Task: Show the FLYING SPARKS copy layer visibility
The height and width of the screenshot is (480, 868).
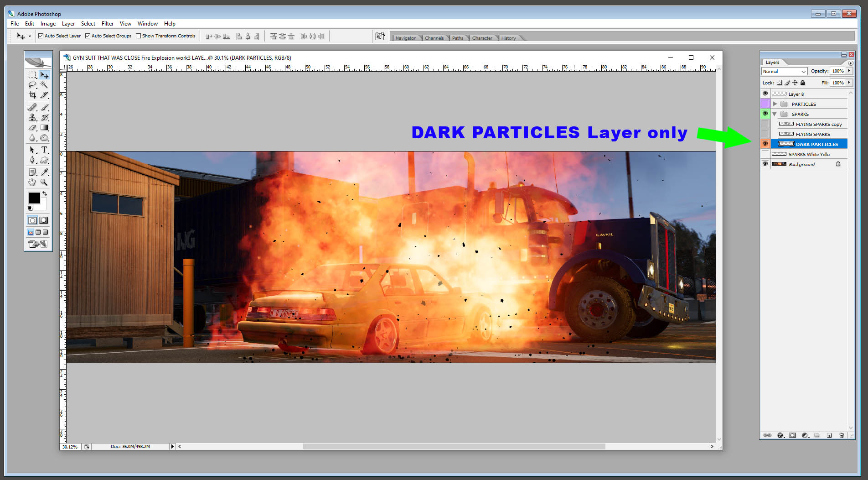Action: click(765, 124)
